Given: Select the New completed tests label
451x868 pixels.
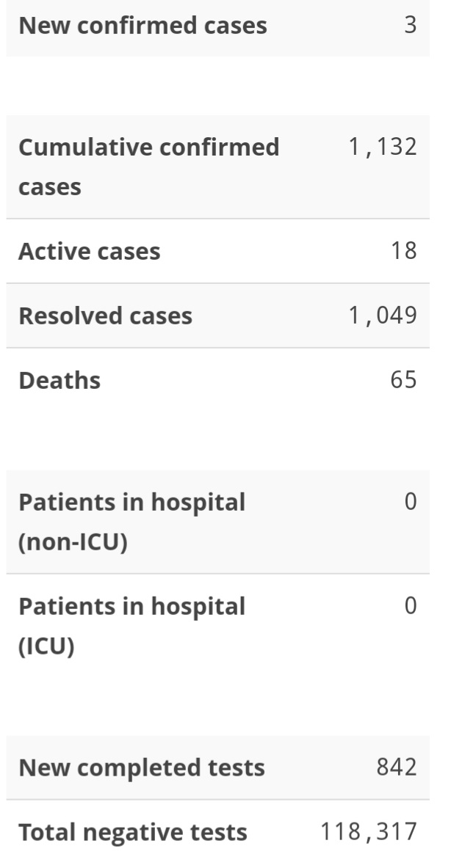Looking at the screenshot, I should [142, 767].
